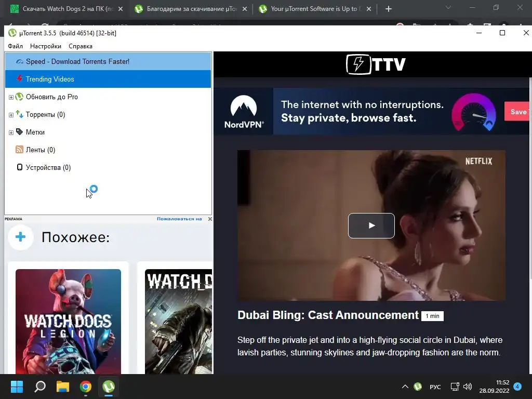
Task: Close the Благодарим за скачивание tab
Action: 245,9
